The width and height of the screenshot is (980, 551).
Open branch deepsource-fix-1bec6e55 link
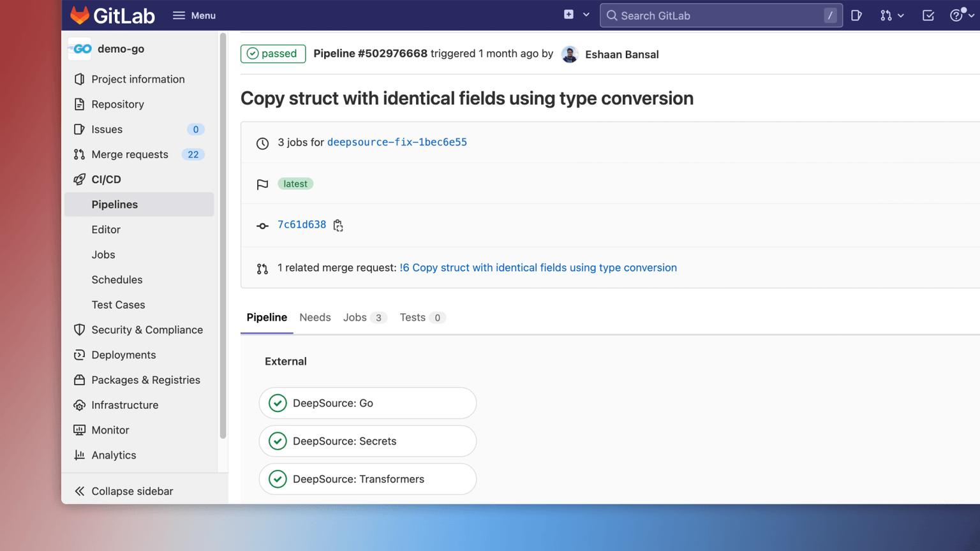(x=397, y=142)
